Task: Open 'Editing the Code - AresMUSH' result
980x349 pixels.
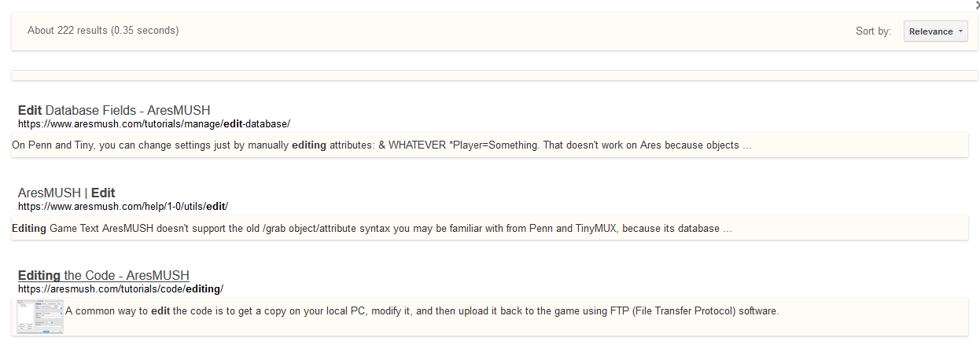Action: 104,275
